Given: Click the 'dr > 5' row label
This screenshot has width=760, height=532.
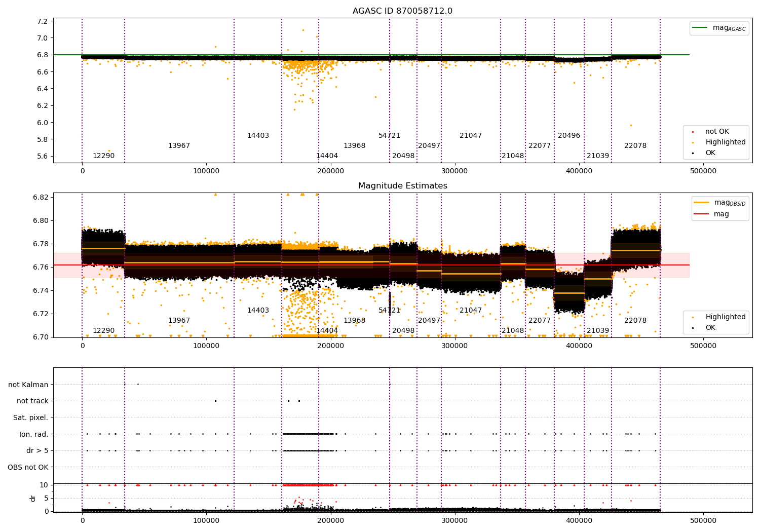Looking at the screenshot, I should click(37, 451).
